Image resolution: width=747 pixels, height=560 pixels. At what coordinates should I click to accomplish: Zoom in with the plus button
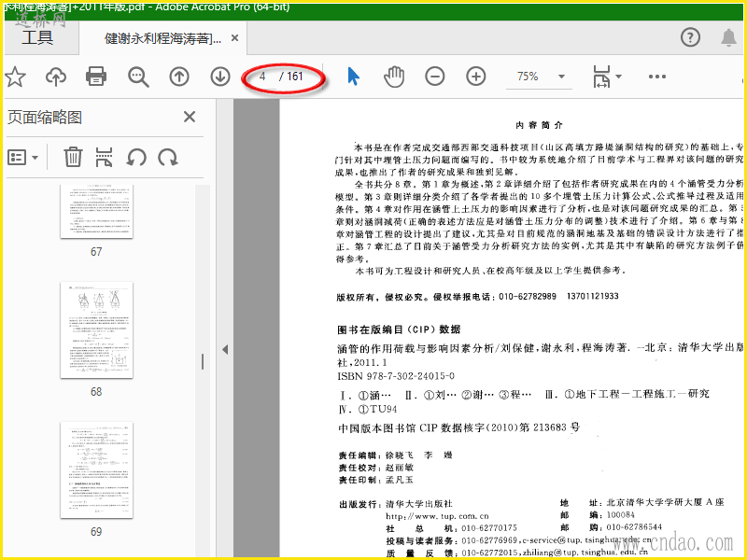(x=476, y=77)
